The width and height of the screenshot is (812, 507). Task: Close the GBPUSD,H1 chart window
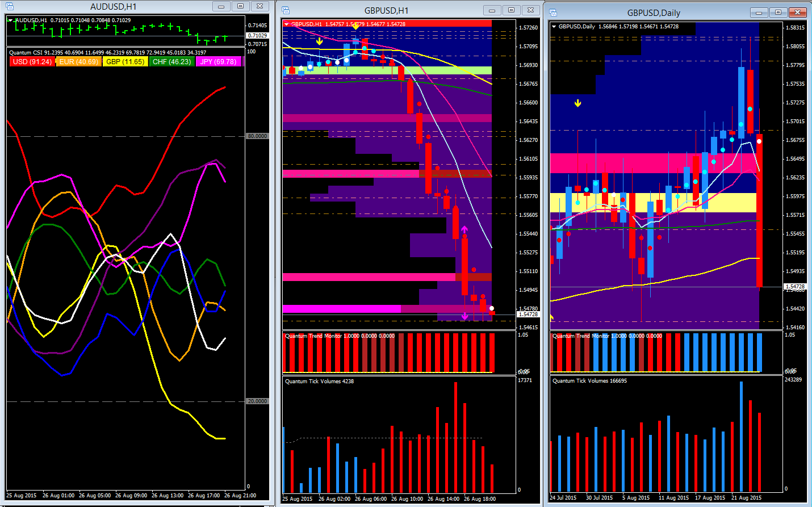(530, 10)
